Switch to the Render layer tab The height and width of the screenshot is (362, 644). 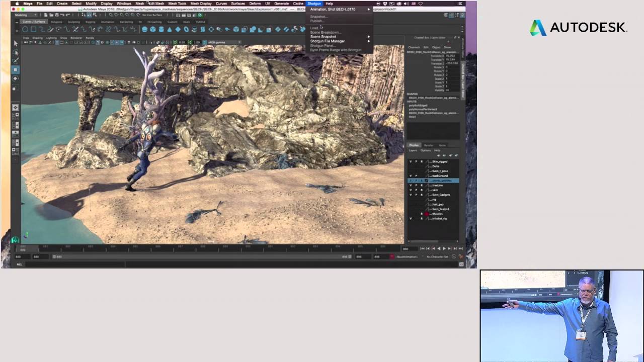click(428, 145)
